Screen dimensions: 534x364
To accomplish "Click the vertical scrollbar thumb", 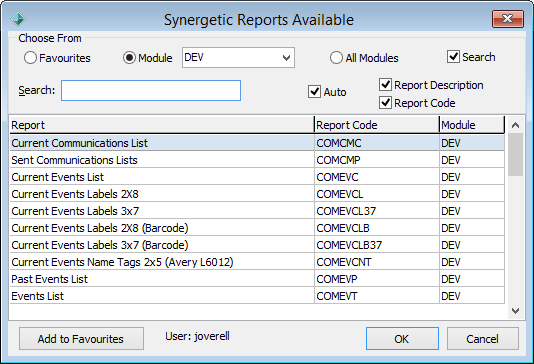I will 515,155.
